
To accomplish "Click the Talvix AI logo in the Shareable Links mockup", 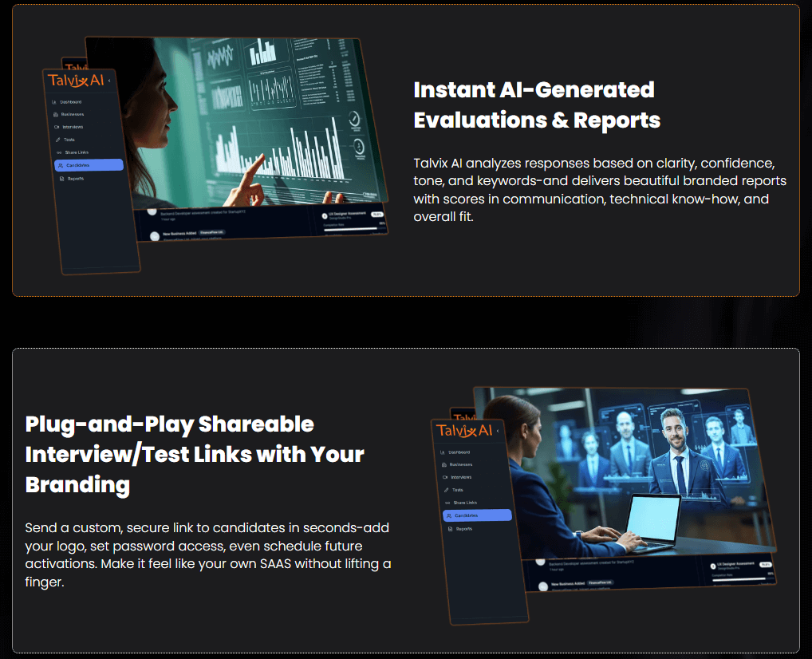I will coord(464,431).
